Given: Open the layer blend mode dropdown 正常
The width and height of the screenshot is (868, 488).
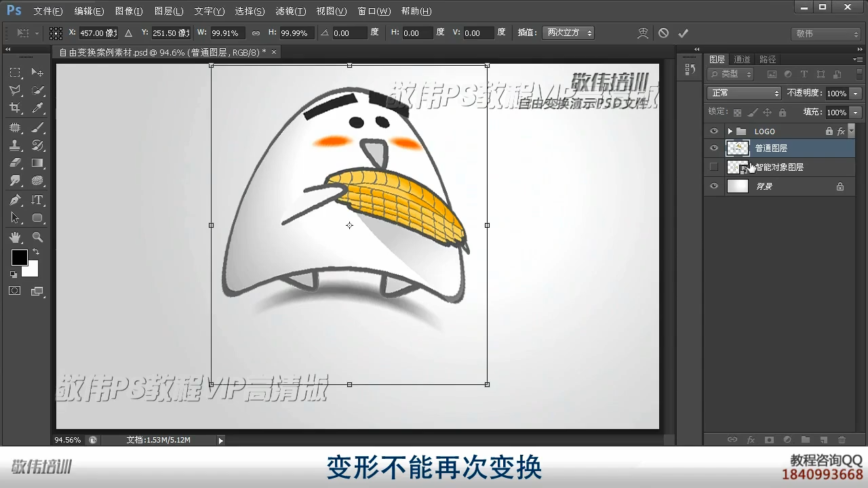Looking at the screenshot, I should (744, 93).
